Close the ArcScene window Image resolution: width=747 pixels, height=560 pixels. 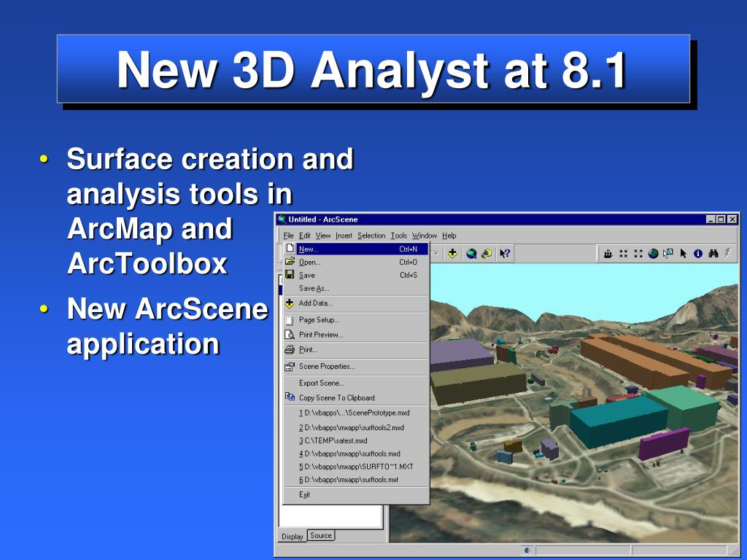pos(732,219)
